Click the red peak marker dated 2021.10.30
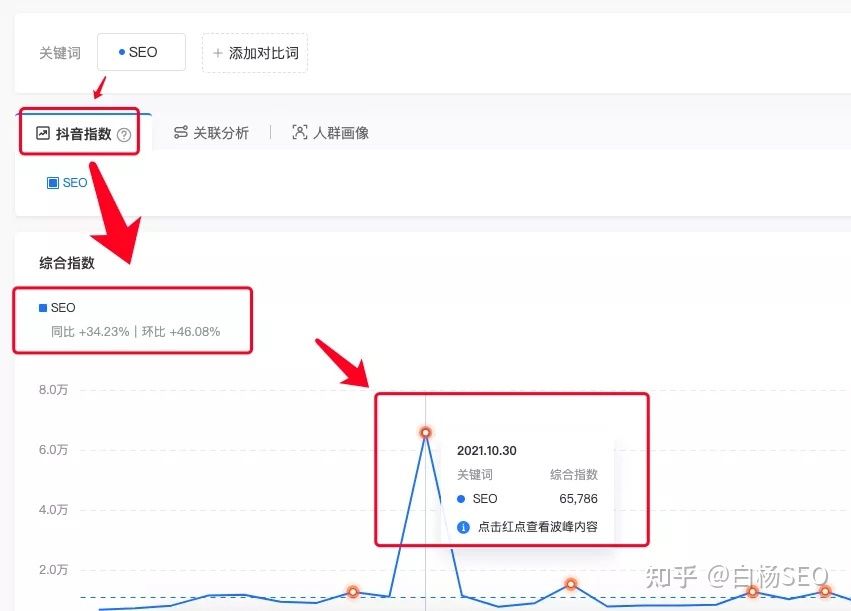This screenshot has width=851, height=611. point(426,432)
